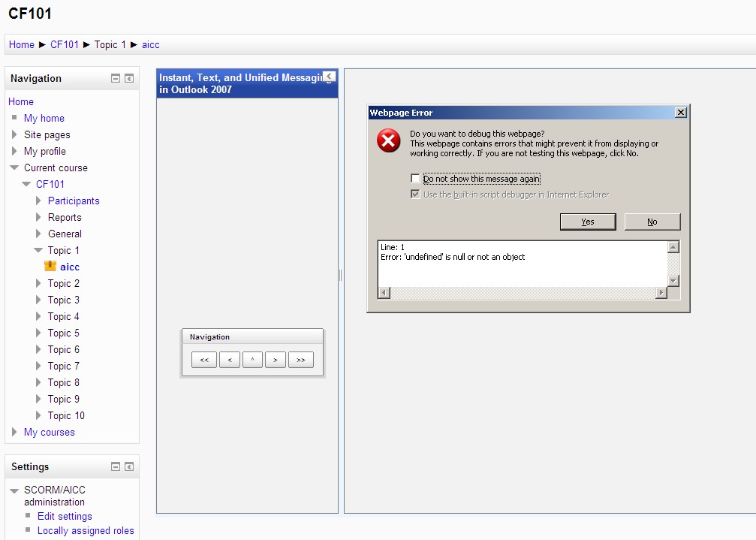Viewport: 756px width, 540px height.
Task: Open the Home link in Navigation block
Action: click(21, 101)
